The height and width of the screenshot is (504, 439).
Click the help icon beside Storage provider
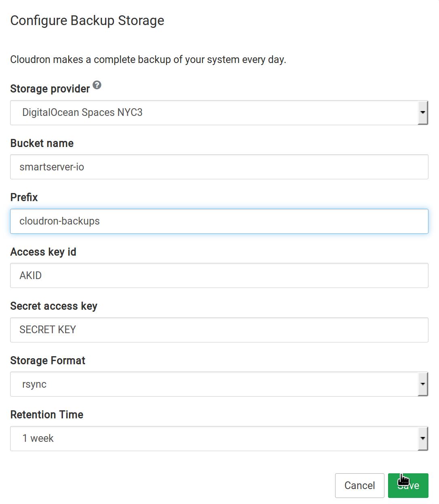97,85
